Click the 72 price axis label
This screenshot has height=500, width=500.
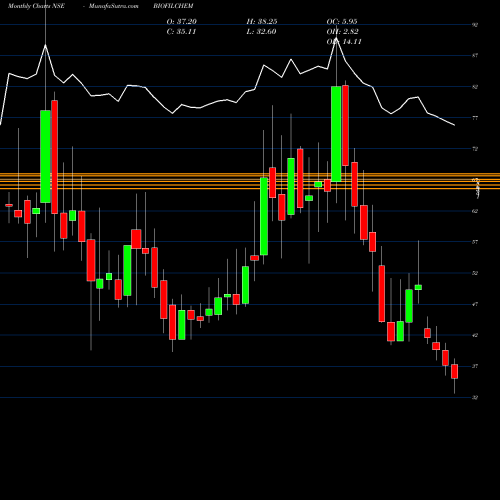pos(475,149)
